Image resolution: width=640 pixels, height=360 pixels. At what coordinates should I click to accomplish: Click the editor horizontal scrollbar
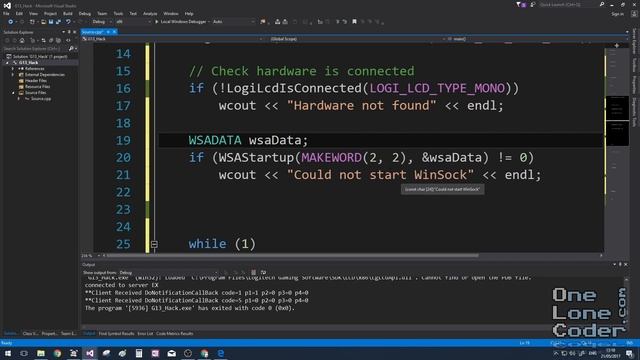(292, 256)
